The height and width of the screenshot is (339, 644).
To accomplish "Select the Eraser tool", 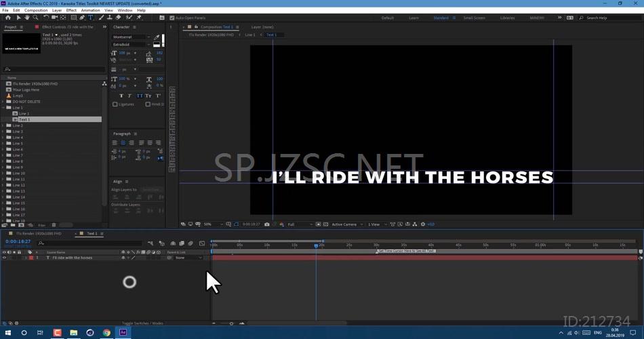I will click(118, 18).
